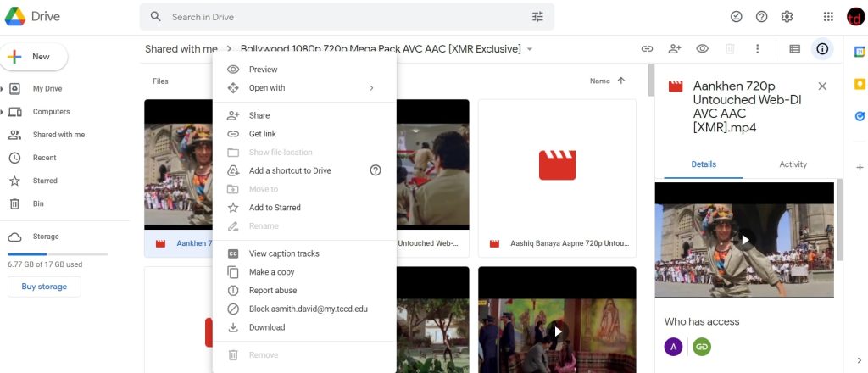Click the search magnifier icon
The image size is (868, 373).
(156, 17)
